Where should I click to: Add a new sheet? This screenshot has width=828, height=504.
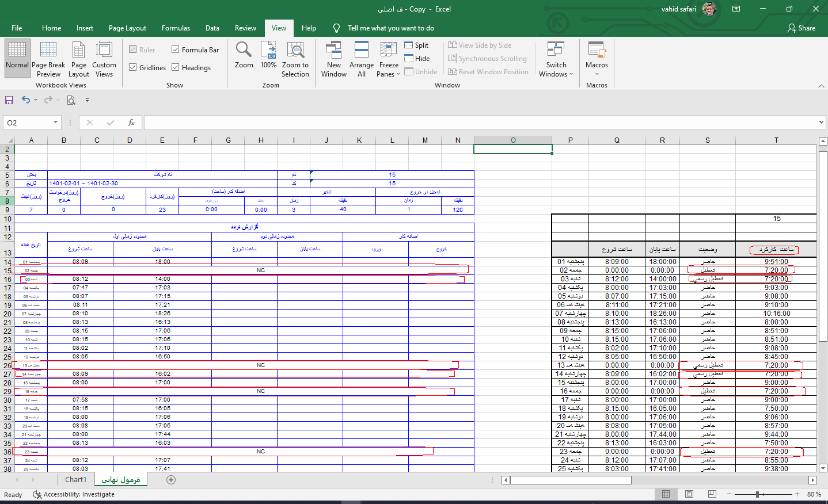click(x=171, y=480)
